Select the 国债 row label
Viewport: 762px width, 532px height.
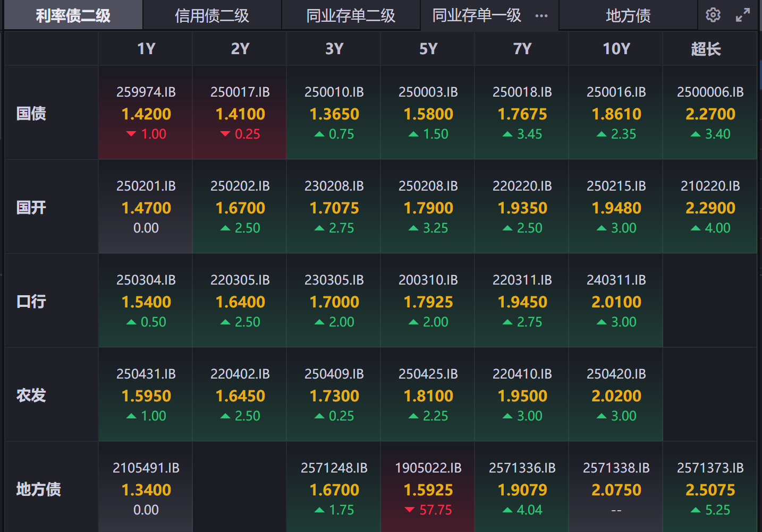pos(31,113)
